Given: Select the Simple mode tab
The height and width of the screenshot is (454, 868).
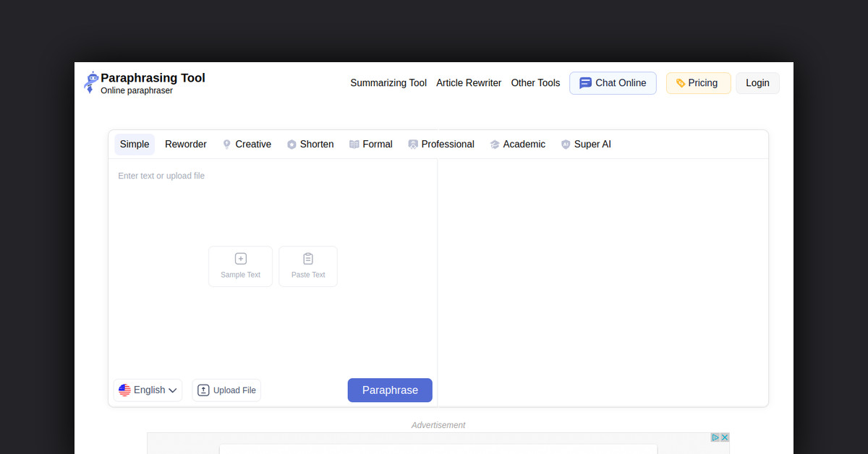Looking at the screenshot, I should click(135, 144).
